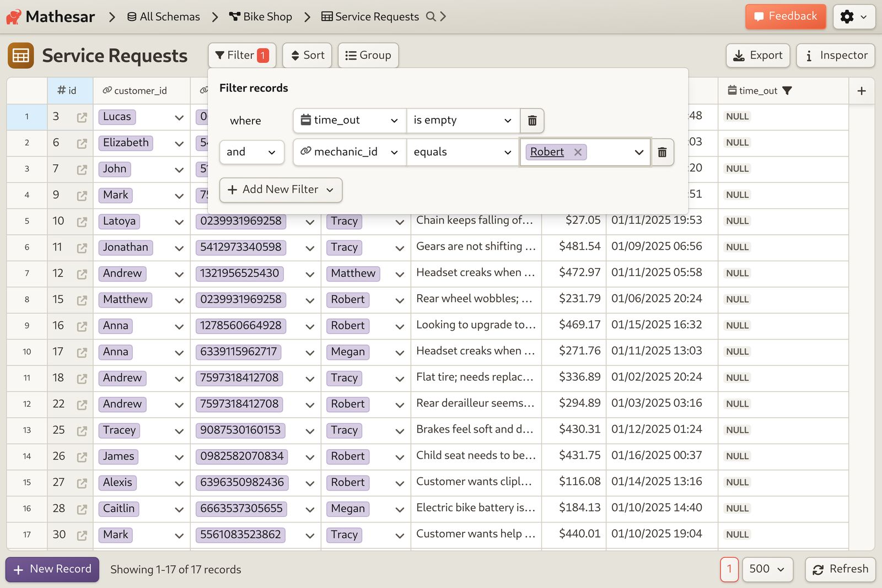Click the search icon next to Service Requests
Image resolution: width=882 pixels, height=588 pixels.
click(431, 17)
